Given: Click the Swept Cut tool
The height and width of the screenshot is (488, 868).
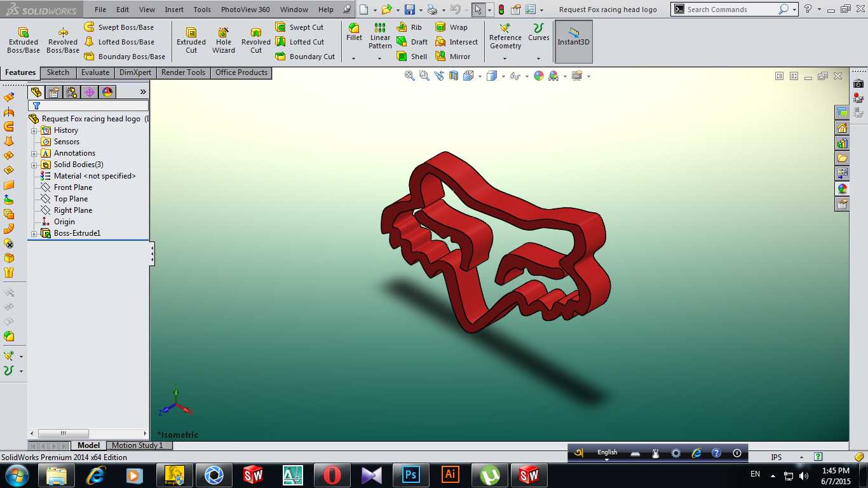Looking at the screenshot, I should click(x=299, y=27).
